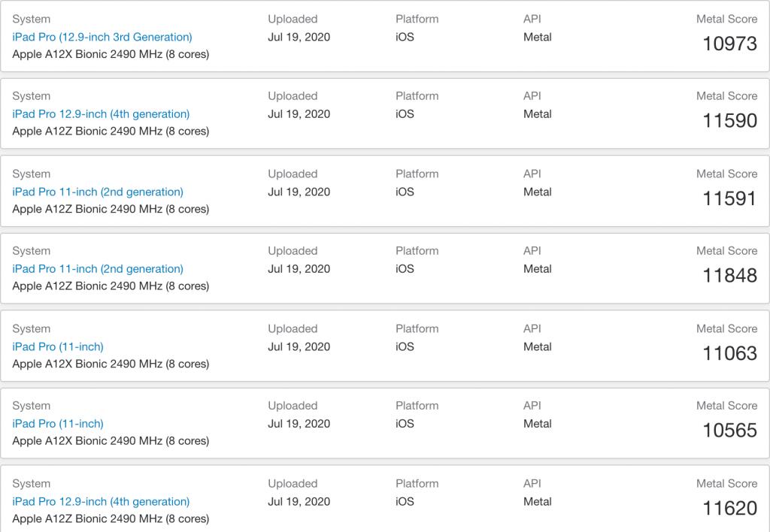Open the 12.9-inch 4th generation link scoring 11590
The width and height of the screenshot is (770, 532).
pos(101,114)
